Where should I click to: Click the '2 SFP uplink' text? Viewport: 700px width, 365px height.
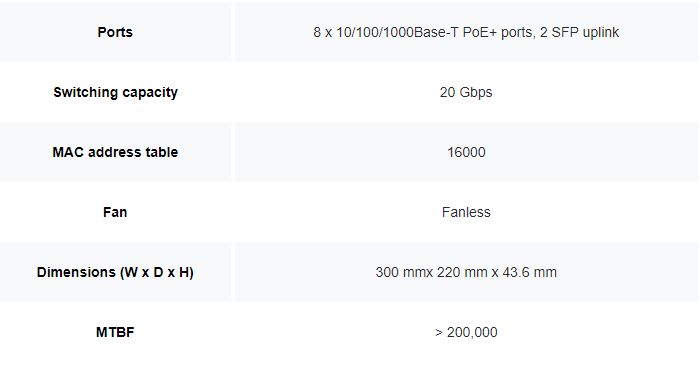click(x=579, y=33)
